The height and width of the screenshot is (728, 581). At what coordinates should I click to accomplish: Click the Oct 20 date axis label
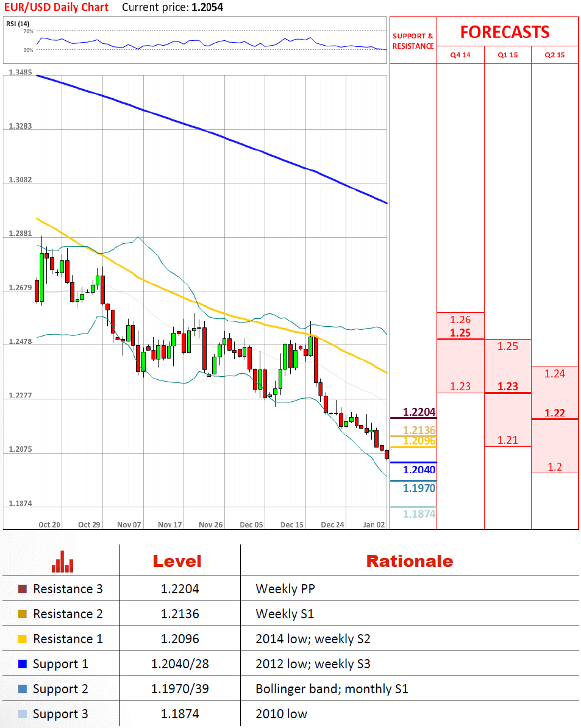(x=49, y=524)
